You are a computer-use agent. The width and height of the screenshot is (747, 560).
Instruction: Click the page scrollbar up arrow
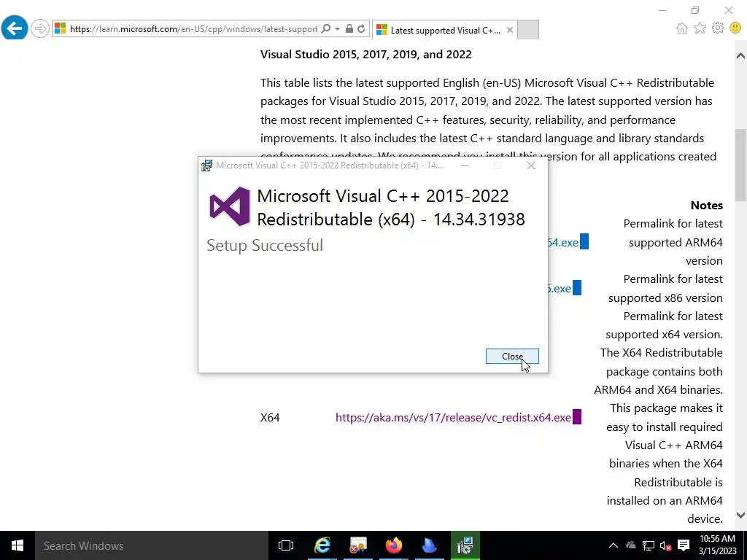pos(740,55)
